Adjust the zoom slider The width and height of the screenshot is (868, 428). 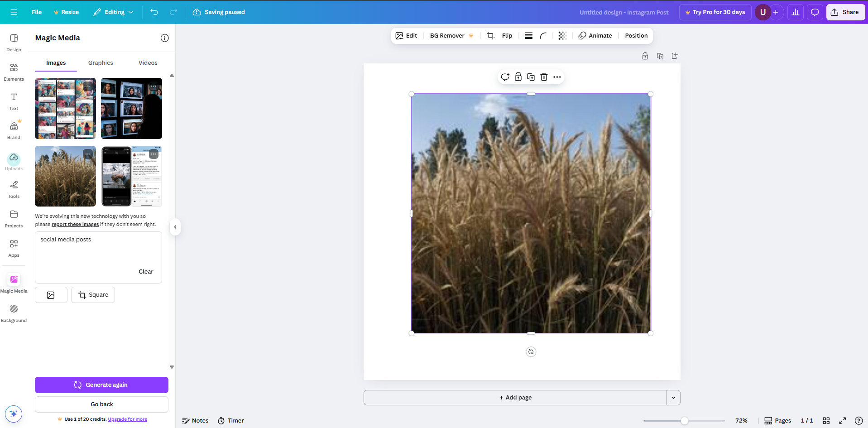(684, 421)
